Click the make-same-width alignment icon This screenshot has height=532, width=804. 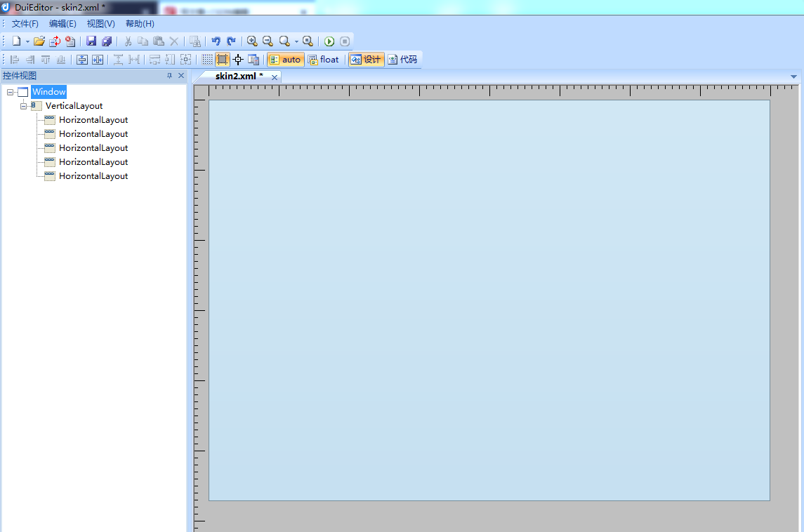133,59
